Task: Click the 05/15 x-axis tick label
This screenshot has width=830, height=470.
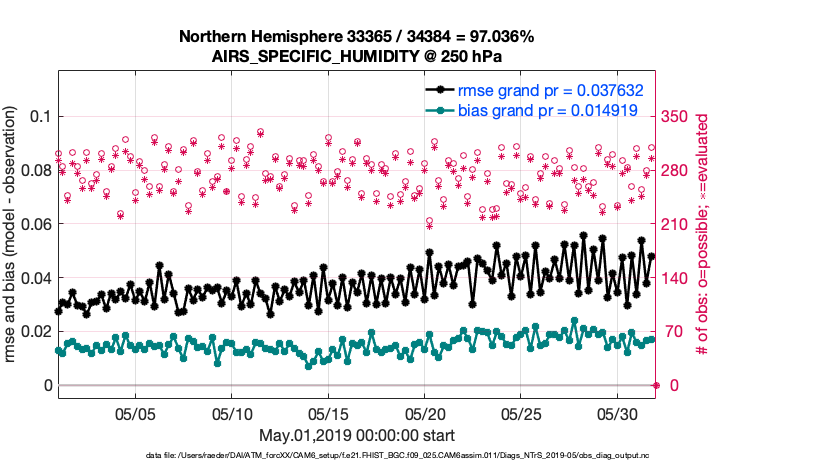Action: (328, 412)
